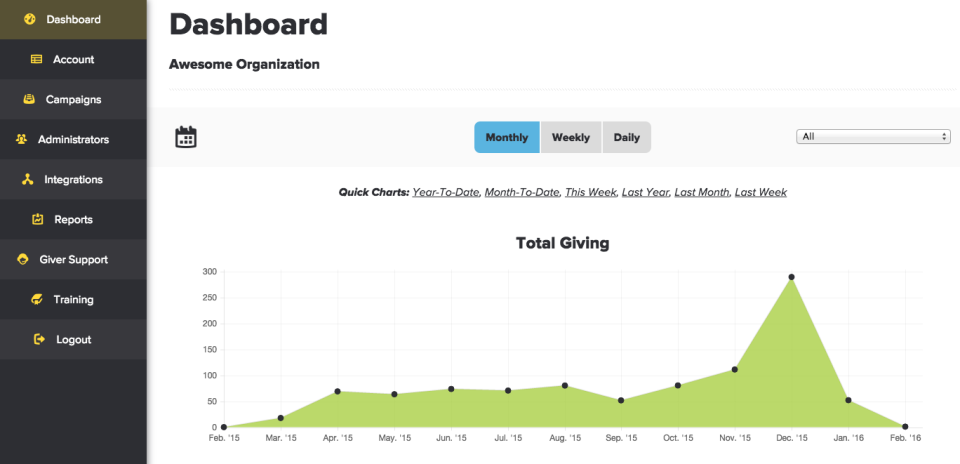Show the Last Month quick chart
Screen dimensions: 960x464
coord(701,192)
